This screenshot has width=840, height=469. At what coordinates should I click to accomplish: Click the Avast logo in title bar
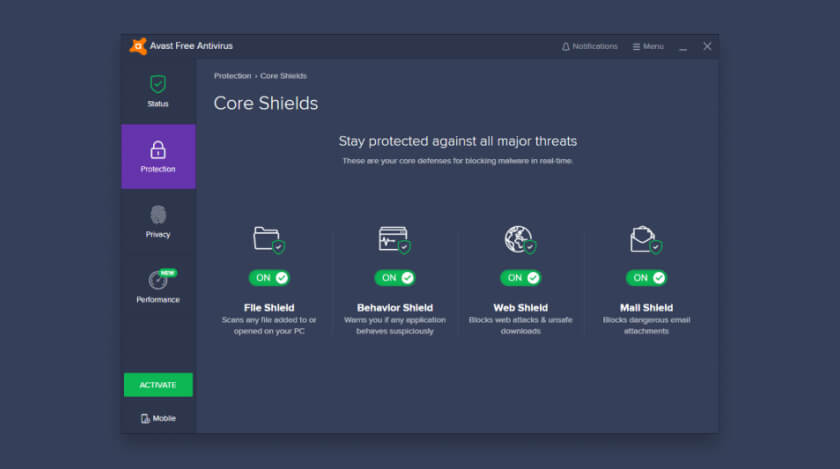(138, 46)
